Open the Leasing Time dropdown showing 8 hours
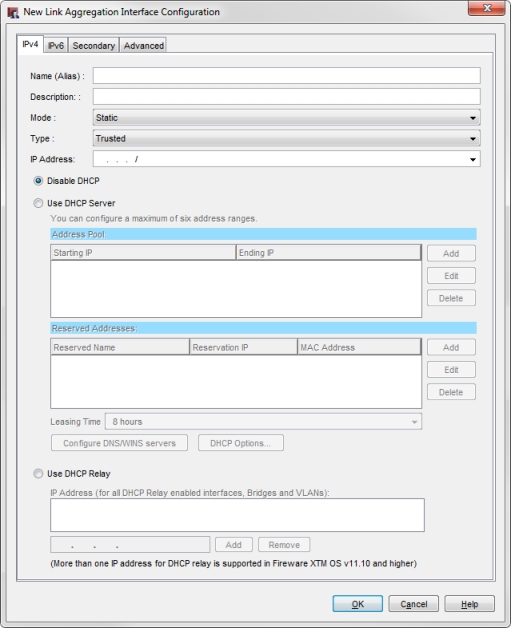This screenshot has width=511, height=629. [263, 422]
